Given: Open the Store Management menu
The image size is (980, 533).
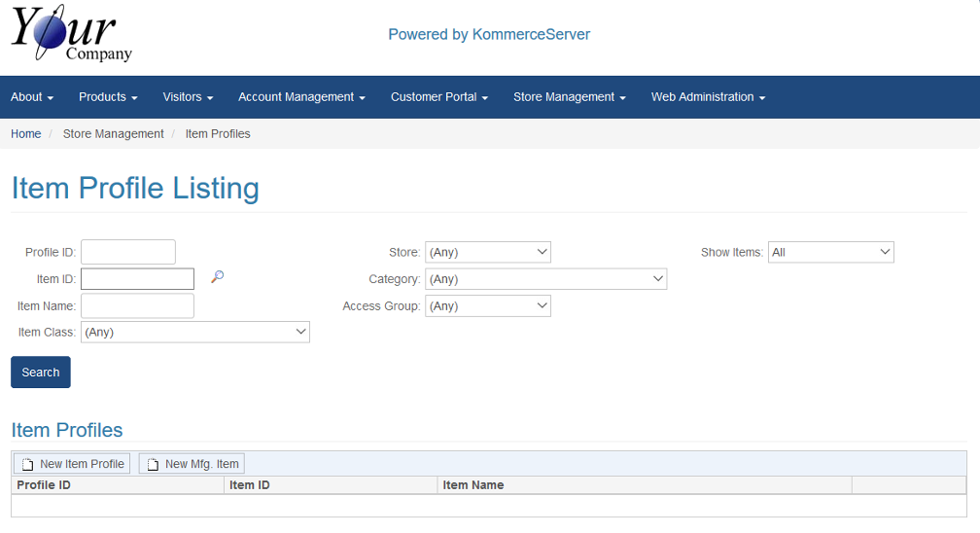Looking at the screenshot, I should [x=569, y=97].
